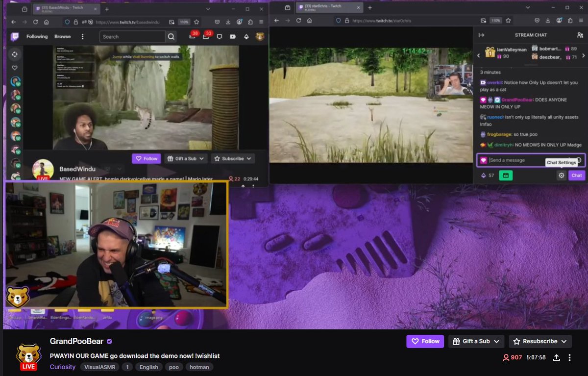Expand Subscribe dropdown in BasedWindu window
588x376 pixels.
coord(233,158)
